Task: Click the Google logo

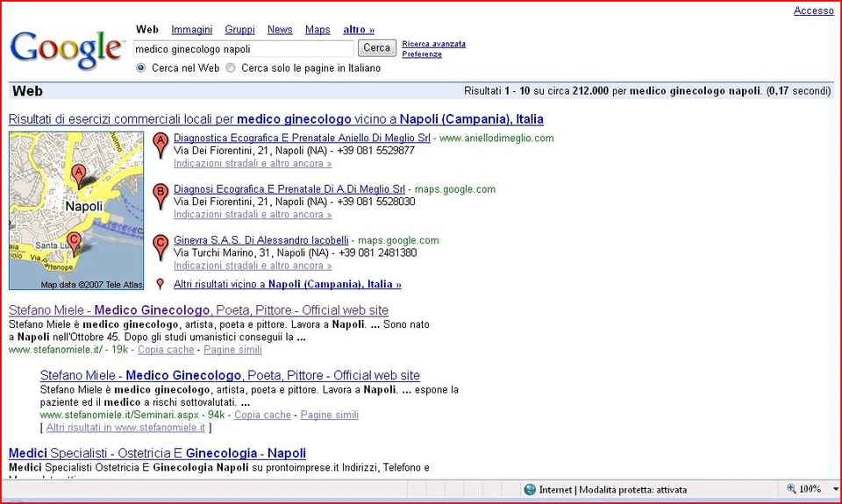Action: (x=67, y=49)
